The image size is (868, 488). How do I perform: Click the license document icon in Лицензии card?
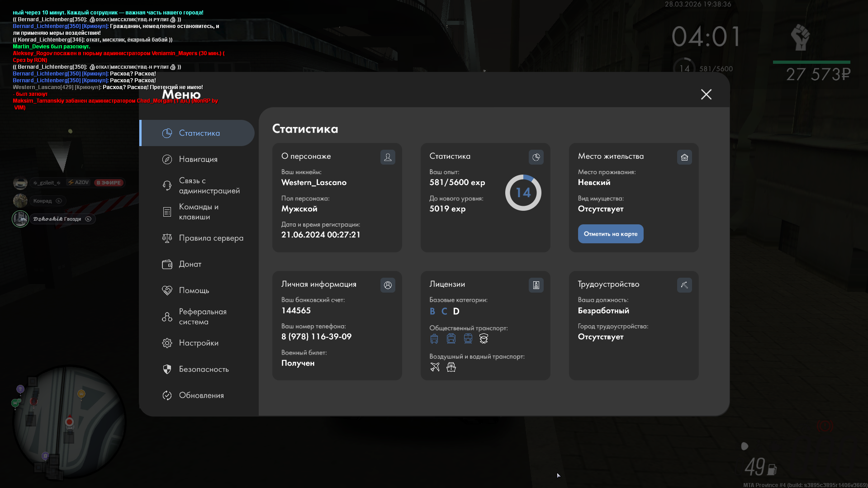click(x=536, y=285)
